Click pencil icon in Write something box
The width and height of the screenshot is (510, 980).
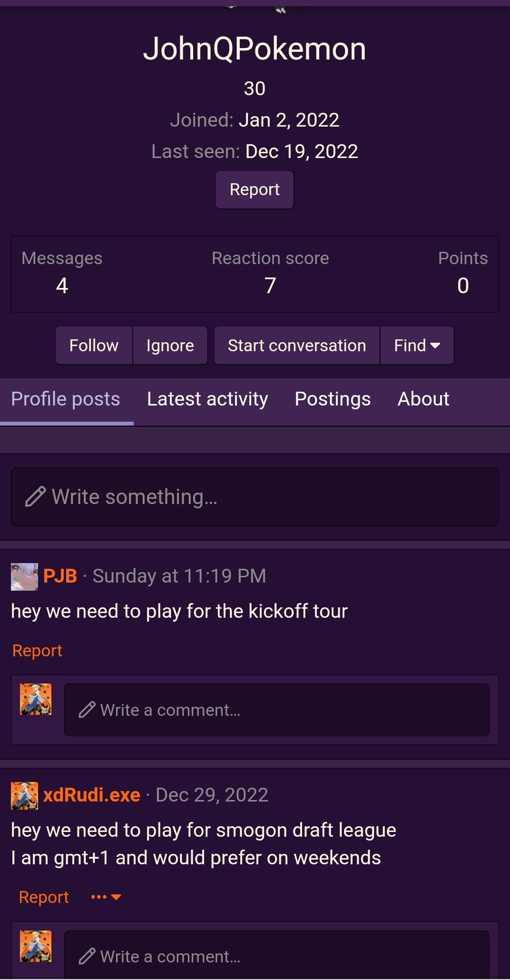(x=35, y=496)
